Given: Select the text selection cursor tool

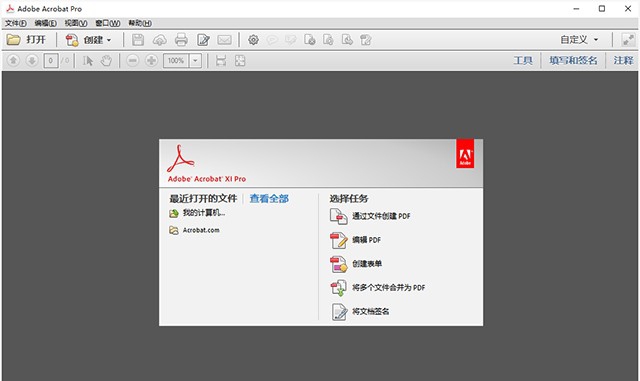Looking at the screenshot, I should coord(88,61).
